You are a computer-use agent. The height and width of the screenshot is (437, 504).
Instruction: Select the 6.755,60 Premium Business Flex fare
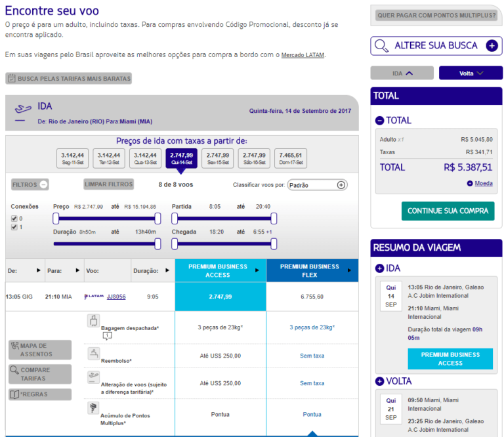312,297
